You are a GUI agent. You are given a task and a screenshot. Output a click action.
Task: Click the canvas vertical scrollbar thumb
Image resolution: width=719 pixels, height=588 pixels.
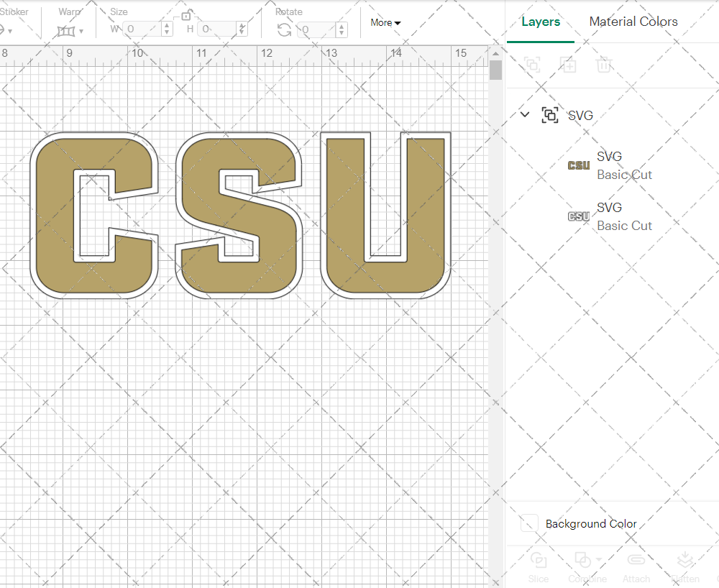pos(495,70)
